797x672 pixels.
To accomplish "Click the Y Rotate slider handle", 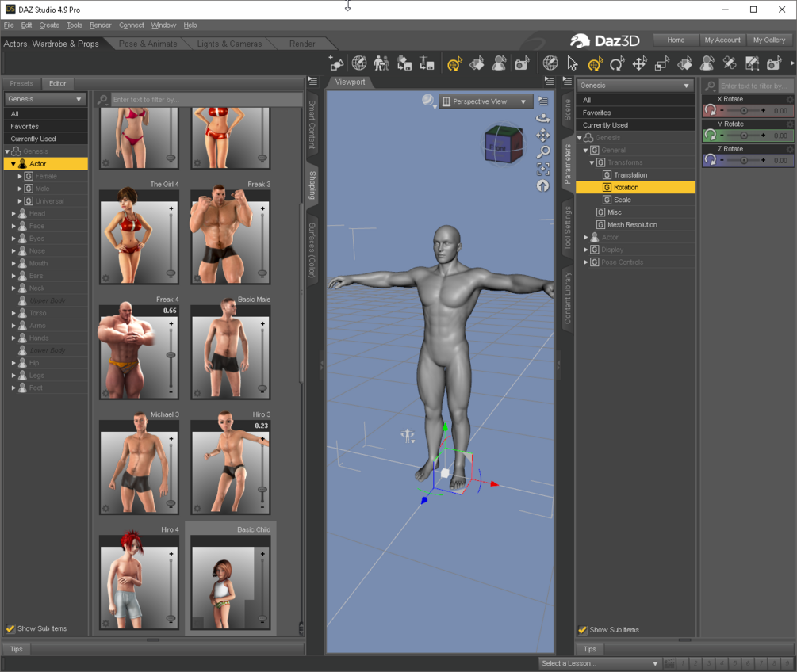I will pyautogui.click(x=744, y=135).
